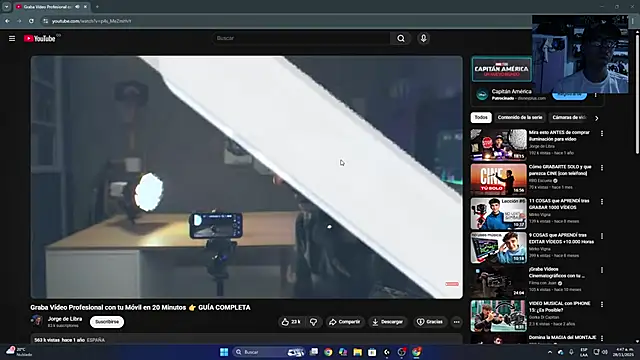
Task: Activate voice search microphone
Action: [x=423, y=38]
